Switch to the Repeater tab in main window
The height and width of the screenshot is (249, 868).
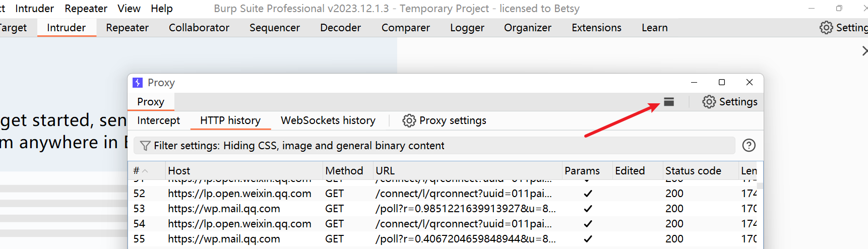tap(127, 28)
